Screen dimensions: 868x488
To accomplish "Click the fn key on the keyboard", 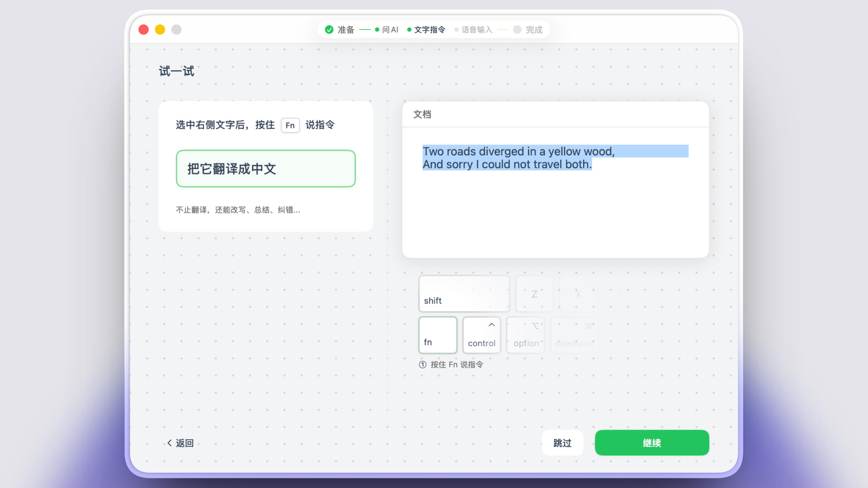I will coord(438,335).
